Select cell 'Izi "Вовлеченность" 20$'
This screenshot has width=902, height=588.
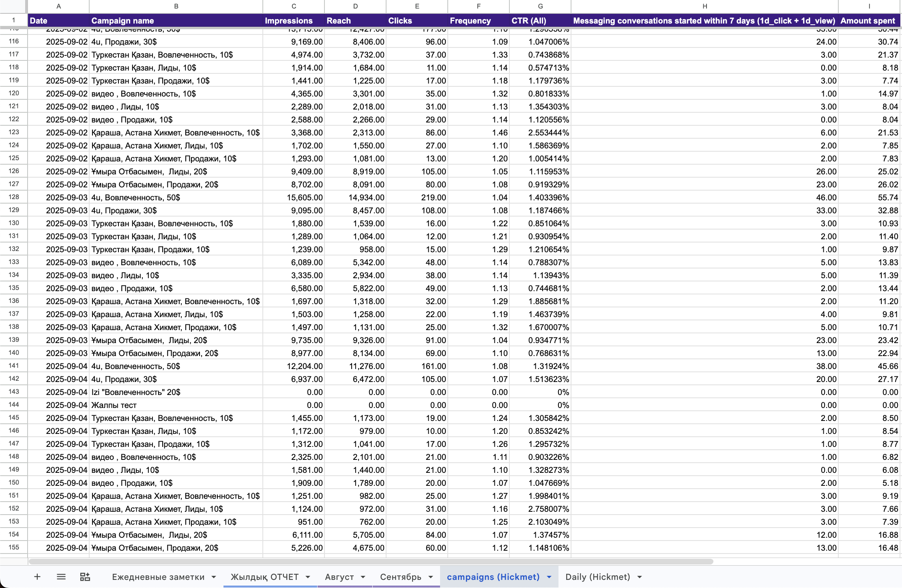(x=176, y=392)
